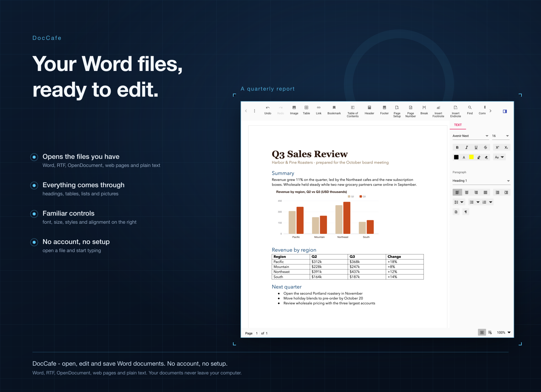Switch to web layout view icon
Image resolution: width=541 pixels, height=392 pixels.
click(490, 333)
